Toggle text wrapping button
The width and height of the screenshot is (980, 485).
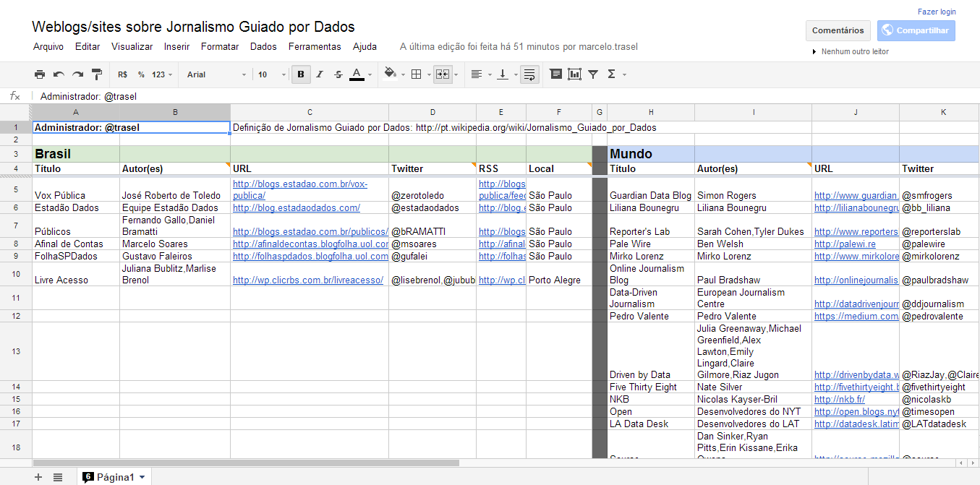click(x=529, y=74)
